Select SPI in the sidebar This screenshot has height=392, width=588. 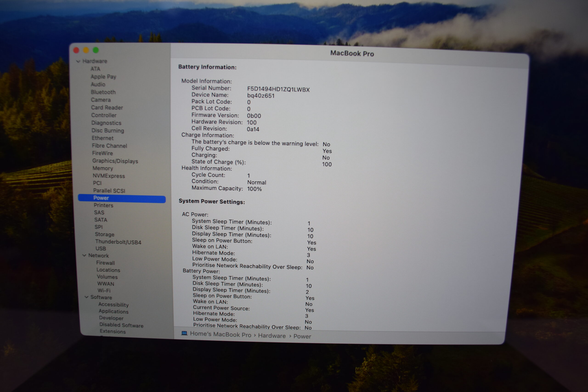click(x=99, y=227)
